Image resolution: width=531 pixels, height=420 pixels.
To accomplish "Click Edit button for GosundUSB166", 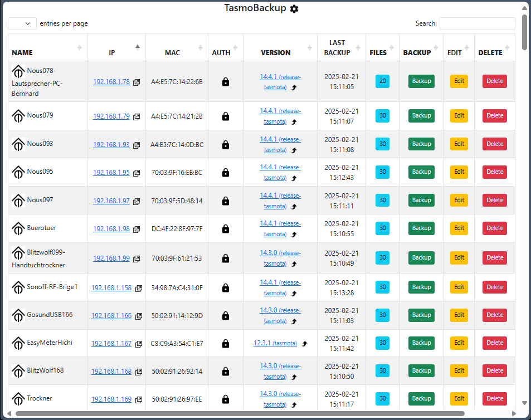I will pyautogui.click(x=459, y=315).
